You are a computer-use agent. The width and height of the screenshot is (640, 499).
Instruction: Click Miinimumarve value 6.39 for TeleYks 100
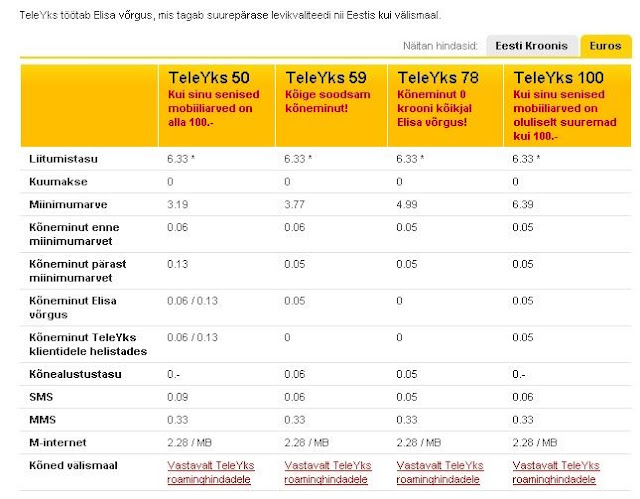[x=523, y=204]
